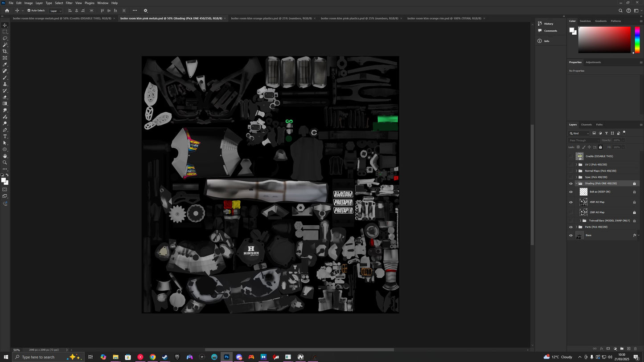Go to the Home screen
This screenshot has height=362, width=644.
7,11
